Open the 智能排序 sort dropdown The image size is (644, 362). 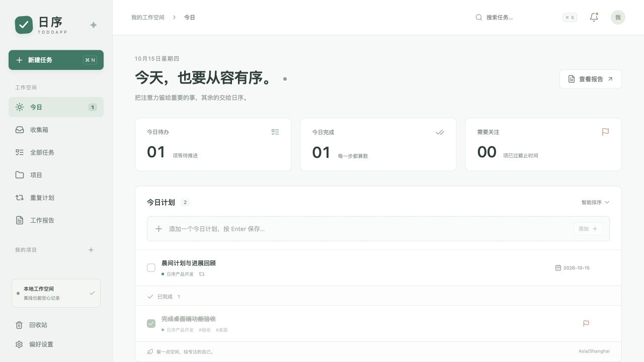pyautogui.click(x=595, y=202)
